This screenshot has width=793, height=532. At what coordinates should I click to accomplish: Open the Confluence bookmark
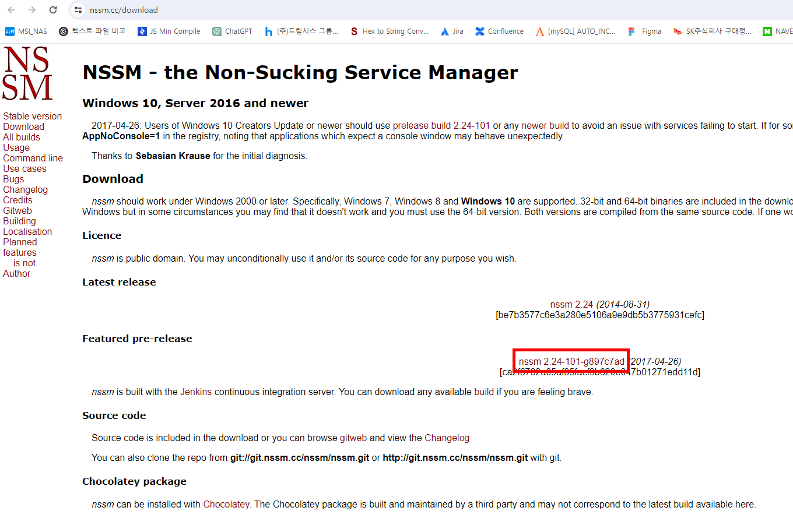tap(499, 31)
